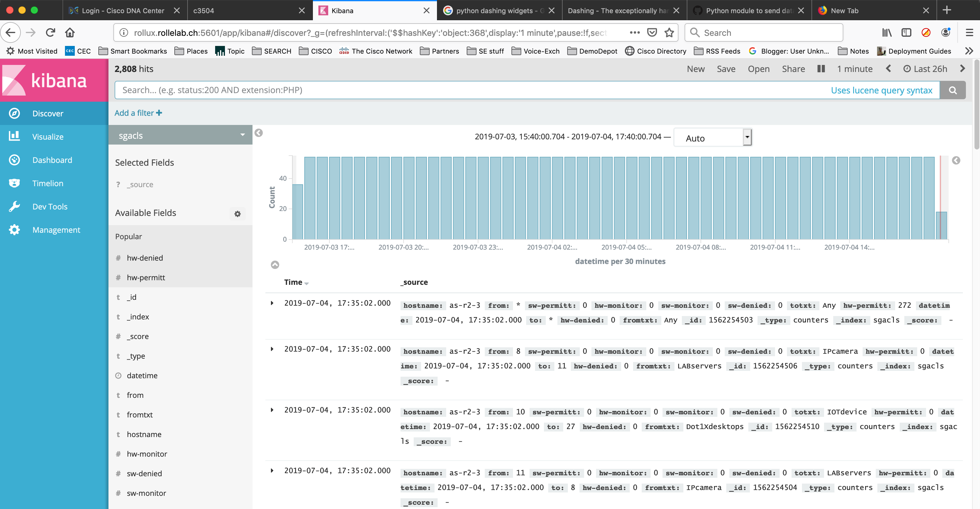Image resolution: width=980 pixels, height=509 pixels.
Task: Open the sgacls index pattern dropdown
Action: [180, 135]
